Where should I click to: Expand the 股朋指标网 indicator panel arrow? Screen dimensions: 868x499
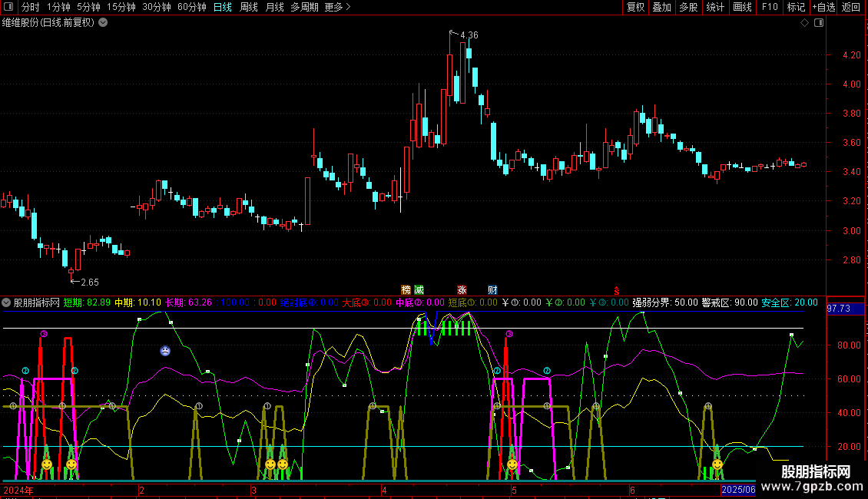[7, 302]
